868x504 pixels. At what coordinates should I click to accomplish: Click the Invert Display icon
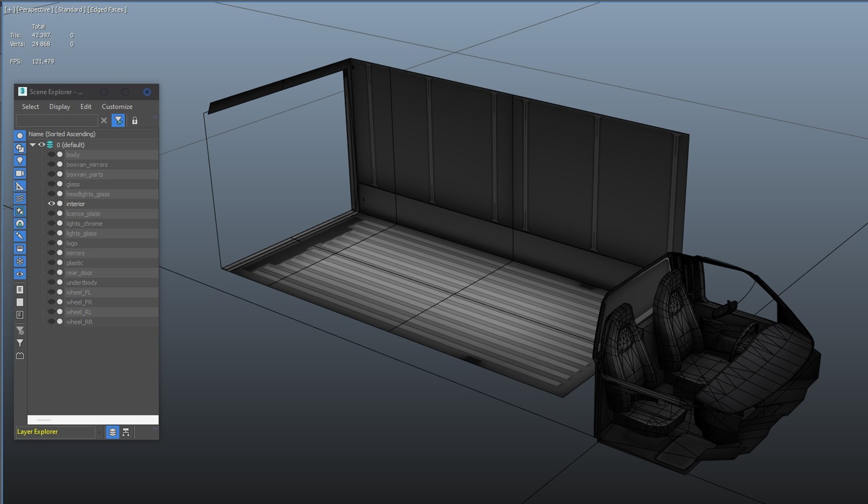[20, 315]
